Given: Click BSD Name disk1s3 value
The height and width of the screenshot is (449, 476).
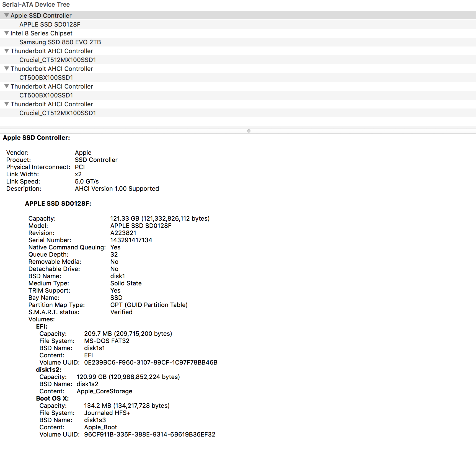Looking at the screenshot, I should (95, 420).
